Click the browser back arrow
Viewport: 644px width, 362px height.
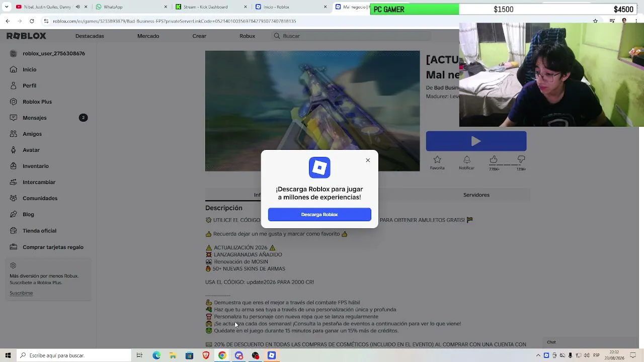coord(8,21)
